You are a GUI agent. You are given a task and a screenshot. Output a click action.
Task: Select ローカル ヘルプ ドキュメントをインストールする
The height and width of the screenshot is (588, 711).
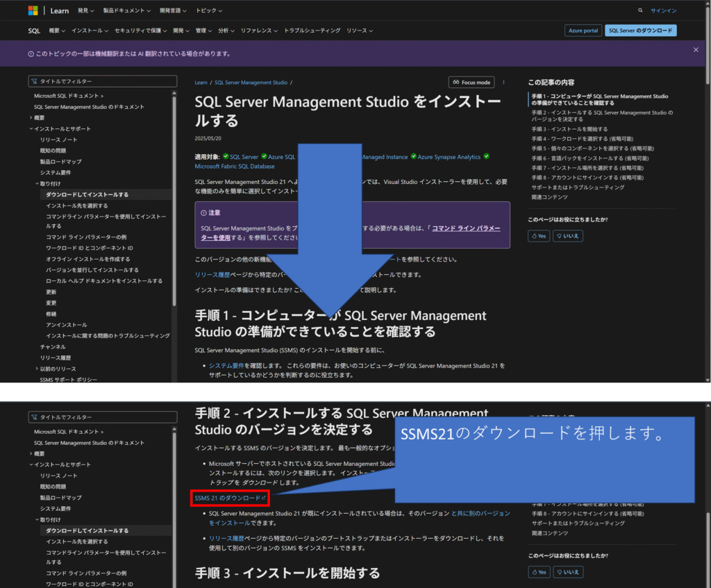pyautogui.click(x=104, y=281)
